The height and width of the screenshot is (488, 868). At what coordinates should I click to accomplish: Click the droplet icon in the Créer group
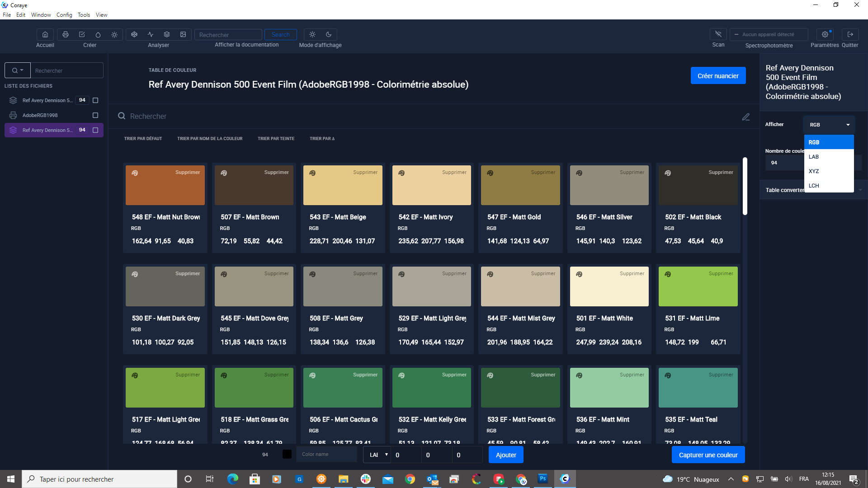tap(98, 34)
